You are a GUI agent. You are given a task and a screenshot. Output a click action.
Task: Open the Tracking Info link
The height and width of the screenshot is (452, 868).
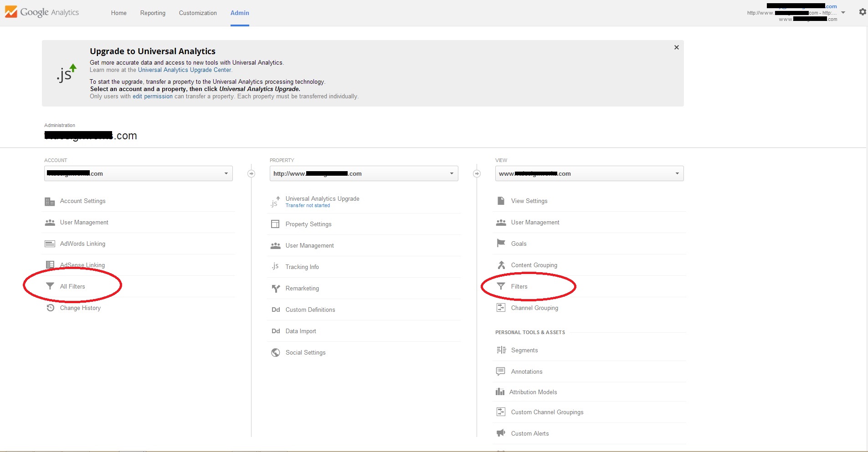pos(302,267)
